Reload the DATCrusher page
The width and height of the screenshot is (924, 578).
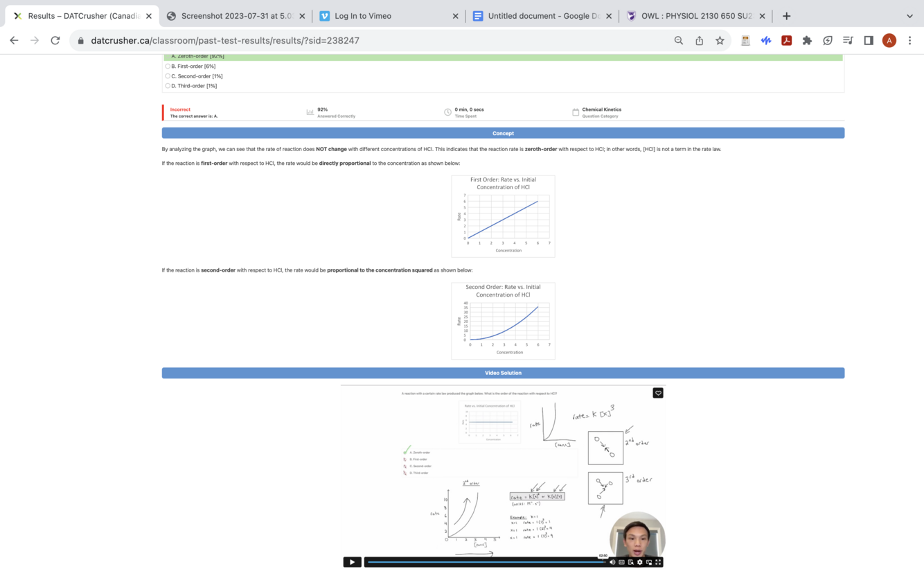(x=55, y=40)
